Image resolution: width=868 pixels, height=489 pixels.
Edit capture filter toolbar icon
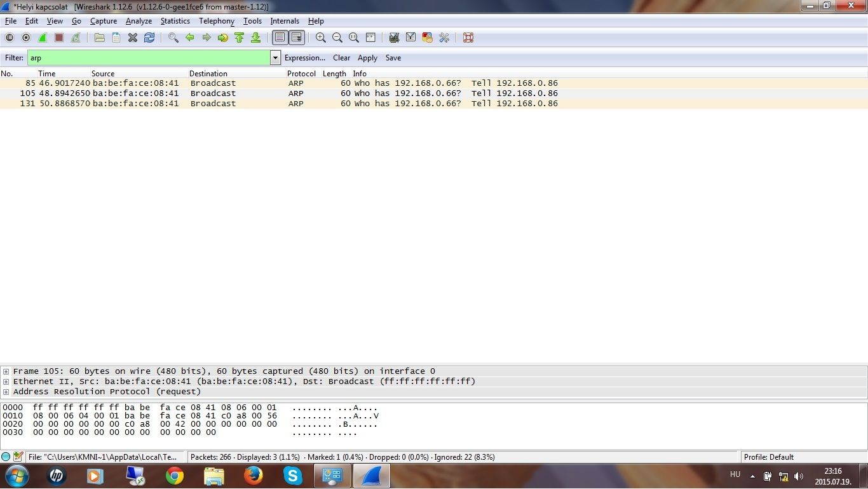[x=395, y=38]
